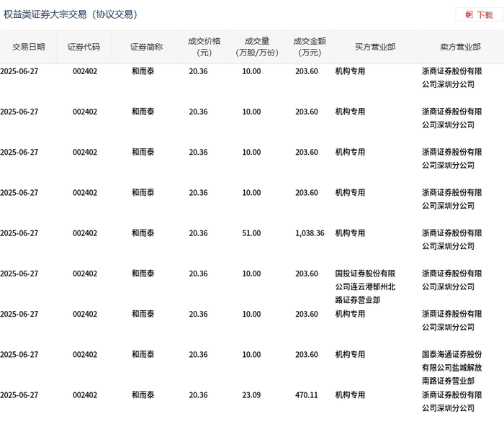Click 浙商证券 seller in the 国投证券 buyer row
The image size is (504, 429).
[x=452, y=280]
